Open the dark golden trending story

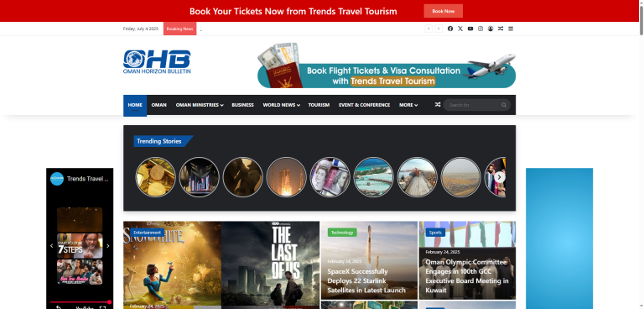click(x=242, y=177)
